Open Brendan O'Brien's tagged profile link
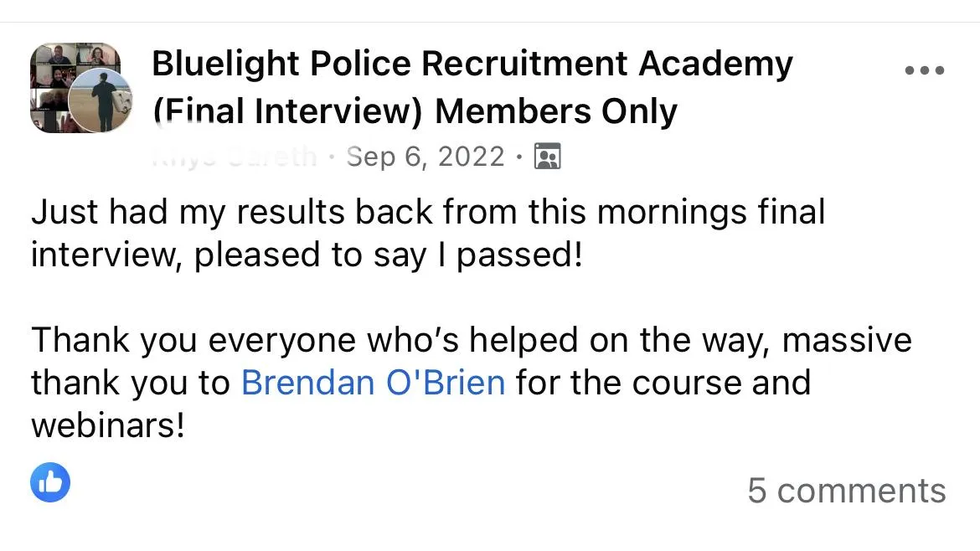980x551 pixels. point(373,383)
